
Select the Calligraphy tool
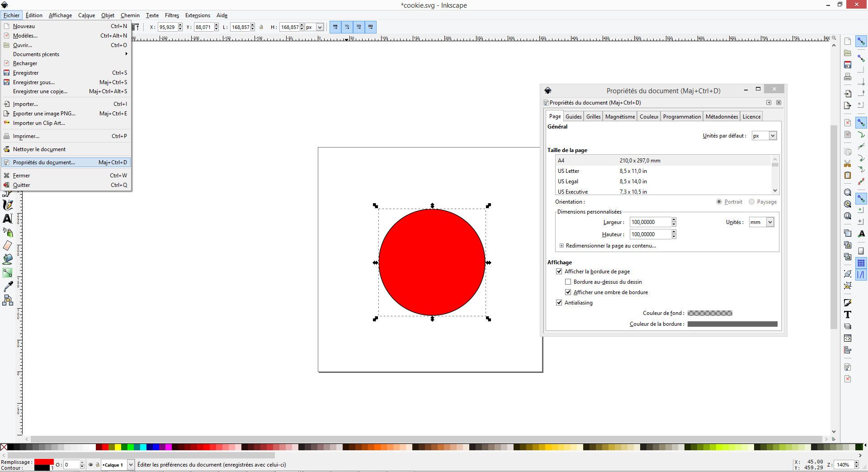pyautogui.click(x=8, y=205)
